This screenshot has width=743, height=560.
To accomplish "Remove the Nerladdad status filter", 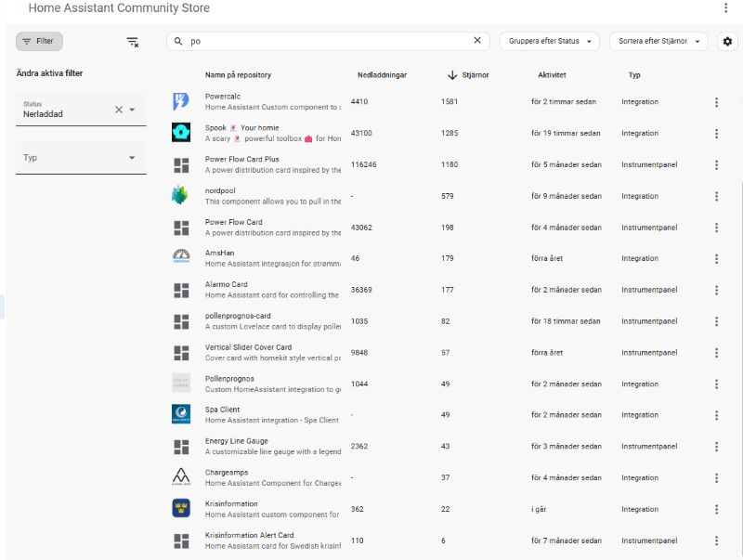I will click(119, 110).
